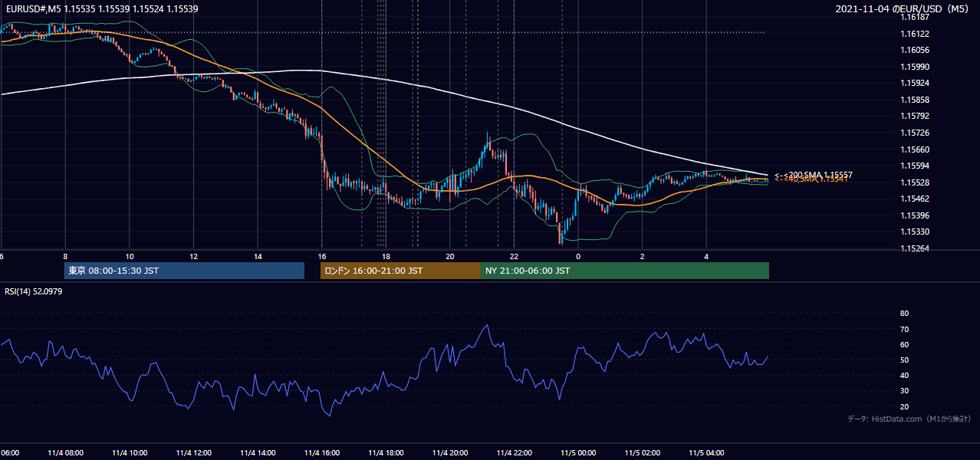The image size is (980, 460).
Task: Click hour label 20 under price chart
Action: [450, 256]
